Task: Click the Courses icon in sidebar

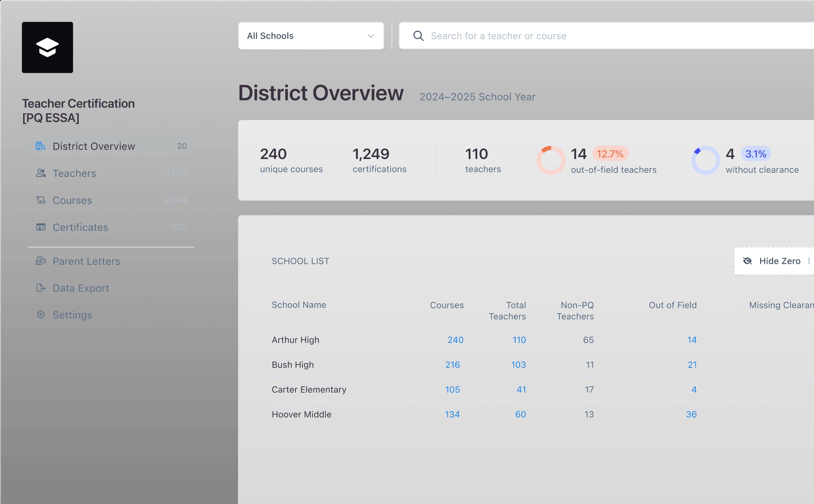Action: tap(41, 200)
